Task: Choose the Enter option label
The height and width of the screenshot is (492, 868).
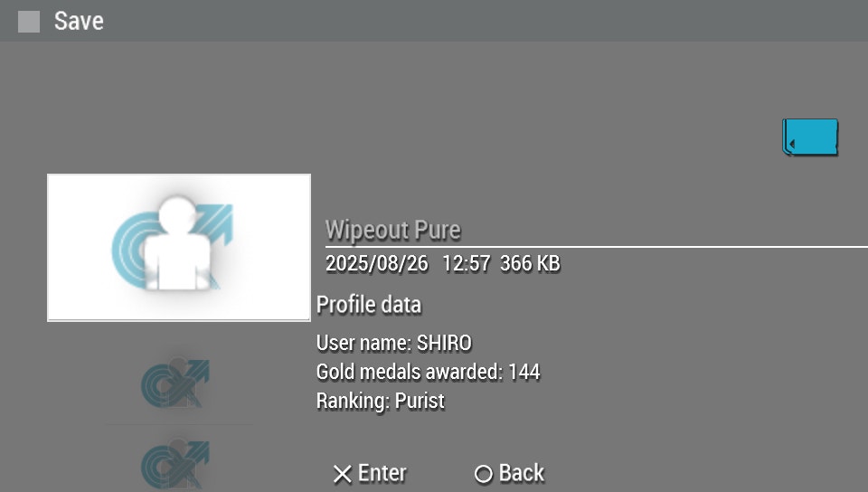Action: click(x=382, y=474)
